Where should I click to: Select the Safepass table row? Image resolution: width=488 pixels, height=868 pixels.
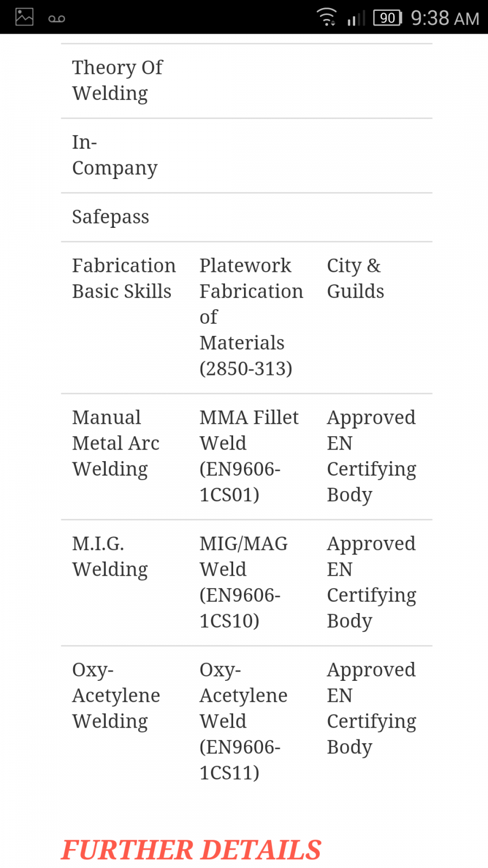247,218
